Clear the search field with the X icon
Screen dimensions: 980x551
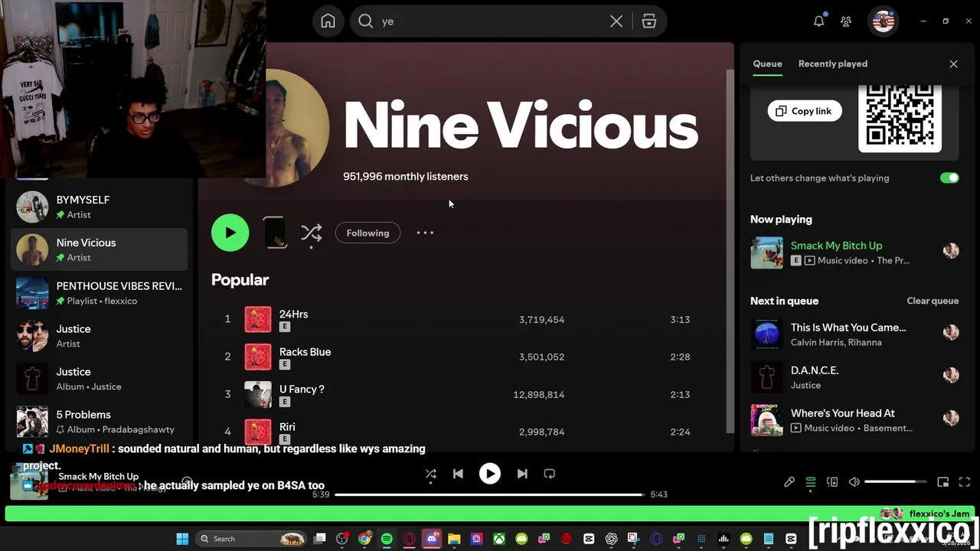[616, 21]
